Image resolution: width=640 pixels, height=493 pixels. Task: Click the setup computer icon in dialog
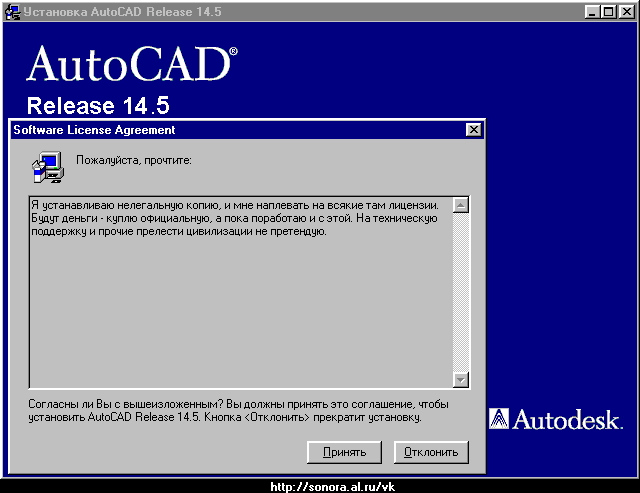point(48,167)
